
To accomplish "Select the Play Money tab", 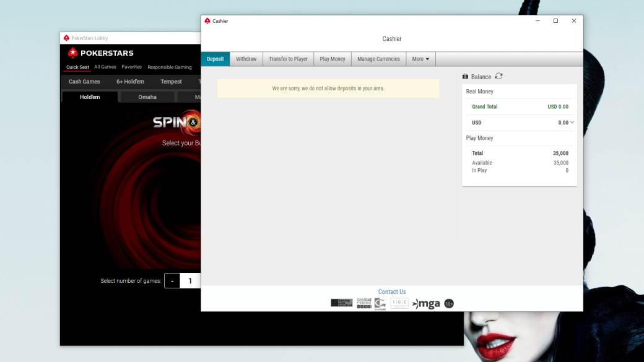I will [333, 59].
